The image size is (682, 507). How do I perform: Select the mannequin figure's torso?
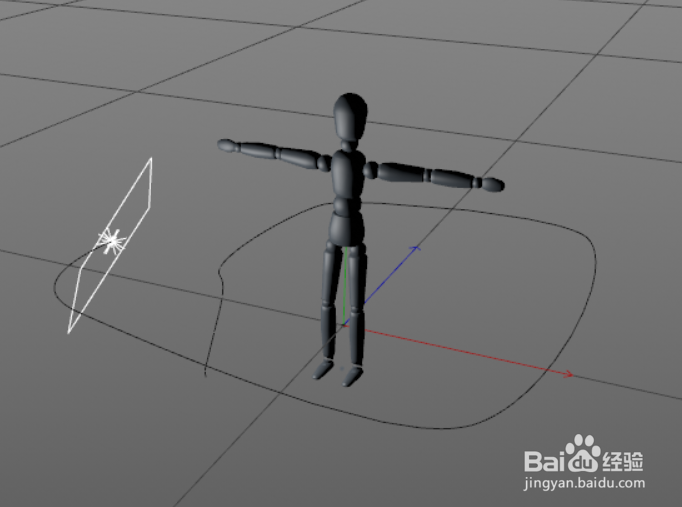pyautogui.click(x=348, y=174)
